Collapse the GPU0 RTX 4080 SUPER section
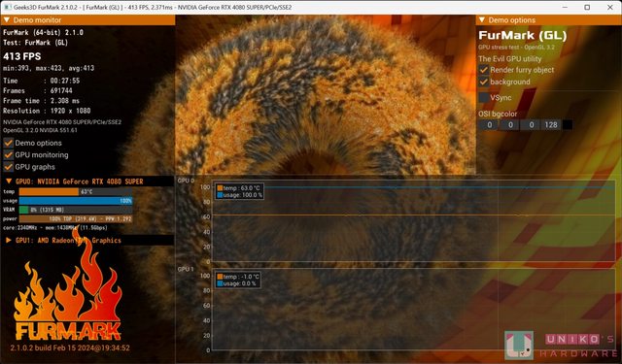This screenshot has width=622, height=364. [9, 182]
